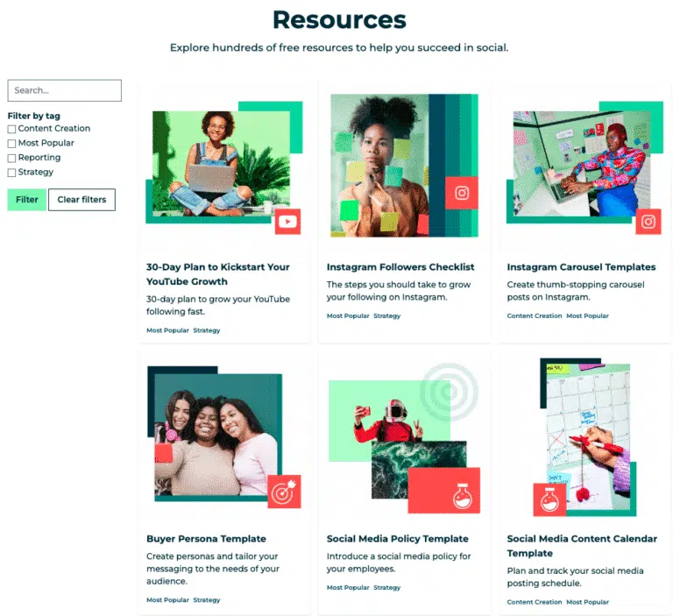This screenshot has width=673, height=616.
Task: Click the Clear filters button
Action: pyautogui.click(x=81, y=200)
